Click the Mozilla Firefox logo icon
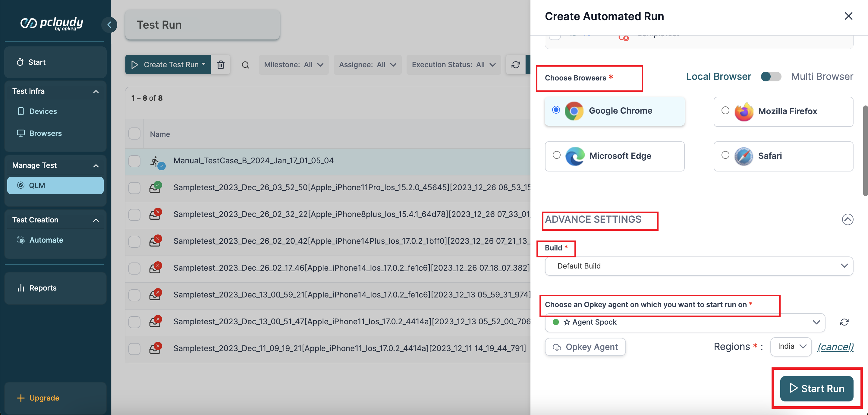Image resolution: width=868 pixels, height=415 pixels. (744, 112)
